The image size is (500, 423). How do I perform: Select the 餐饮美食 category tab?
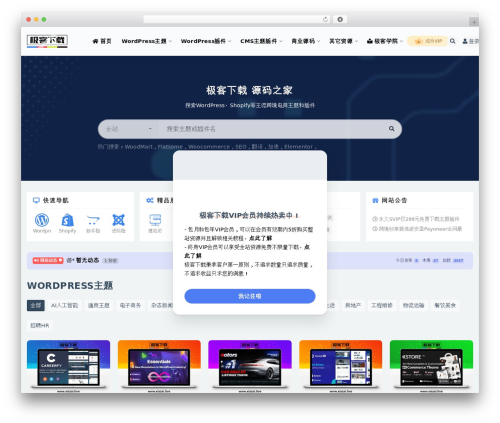tap(445, 305)
